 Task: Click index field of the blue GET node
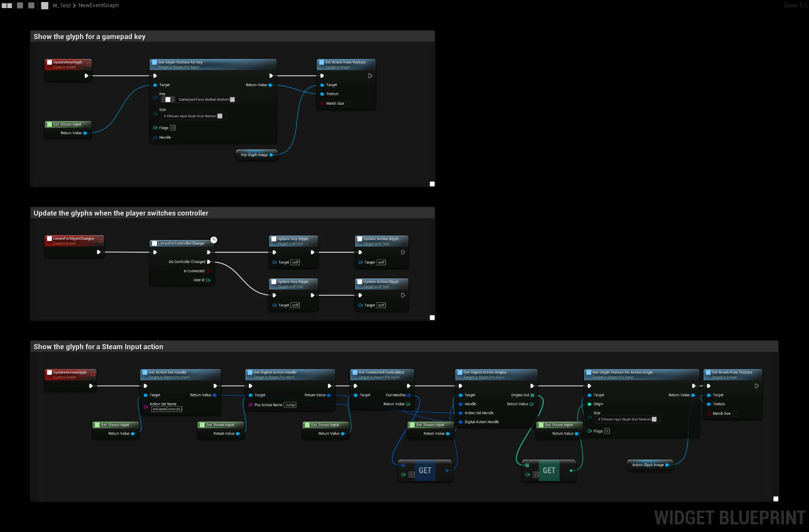coord(411,475)
